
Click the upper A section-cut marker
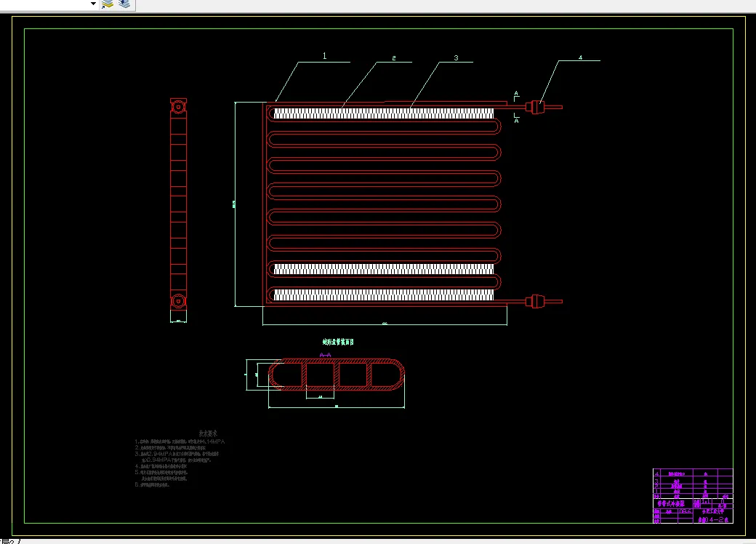pyautogui.click(x=516, y=95)
